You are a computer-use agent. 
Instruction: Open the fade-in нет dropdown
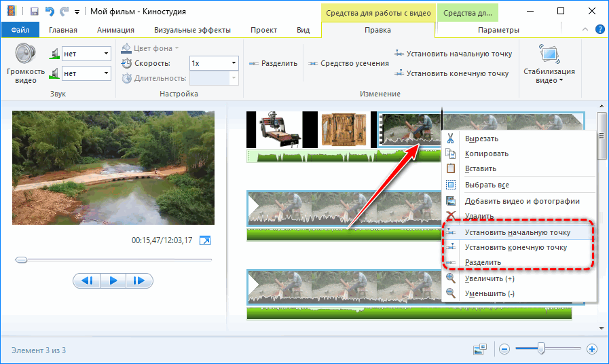[106, 54]
